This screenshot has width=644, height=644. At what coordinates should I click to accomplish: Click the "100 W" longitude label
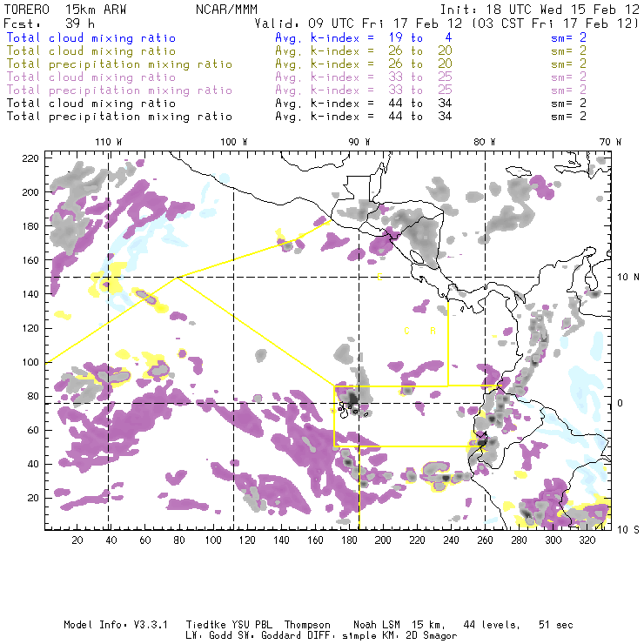pos(234,142)
